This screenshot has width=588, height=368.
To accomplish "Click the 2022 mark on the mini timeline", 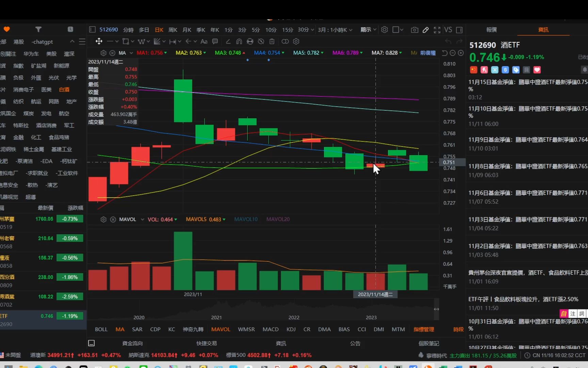I will click(294, 317).
